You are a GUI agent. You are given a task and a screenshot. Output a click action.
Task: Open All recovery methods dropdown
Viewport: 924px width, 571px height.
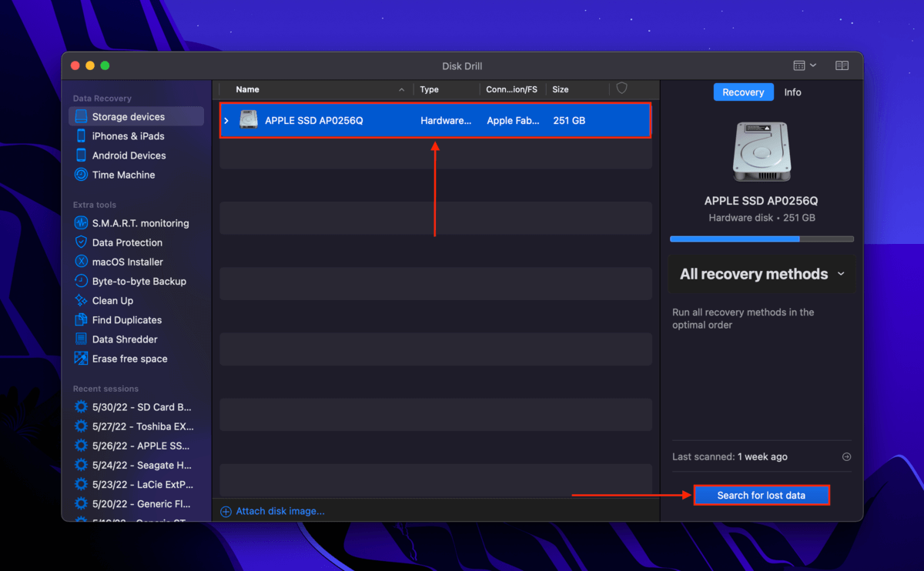[762, 274]
